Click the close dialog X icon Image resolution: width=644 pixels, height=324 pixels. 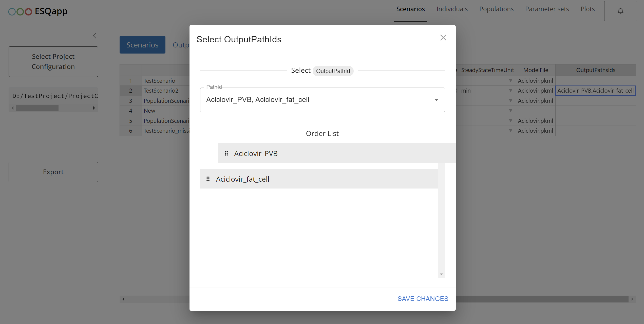click(444, 38)
